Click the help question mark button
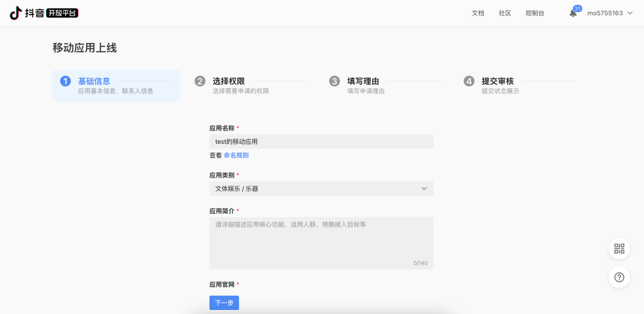 [x=619, y=277]
